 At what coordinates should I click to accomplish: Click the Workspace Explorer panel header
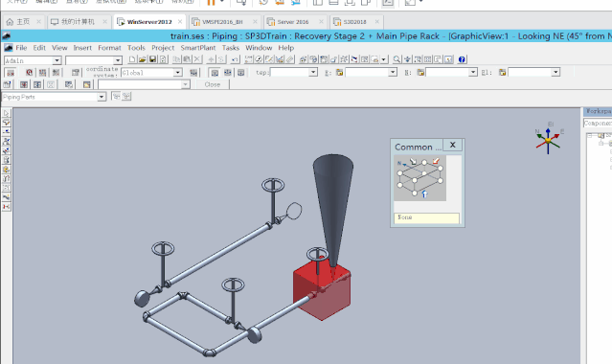pyautogui.click(x=598, y=111)
